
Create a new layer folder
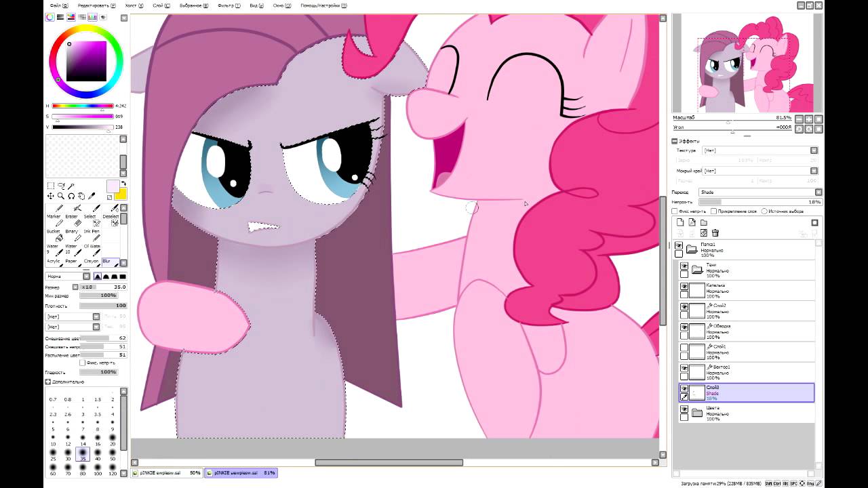(x=704, y=222)
